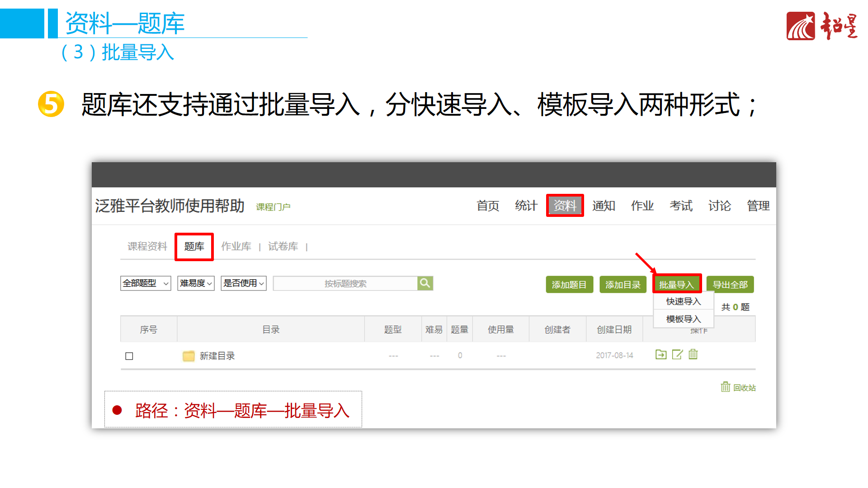Click the move-to-folder icon in the 新建目录 row
Image resolution: width=868 pixels, height=488 pixels.
pos(660,355)
